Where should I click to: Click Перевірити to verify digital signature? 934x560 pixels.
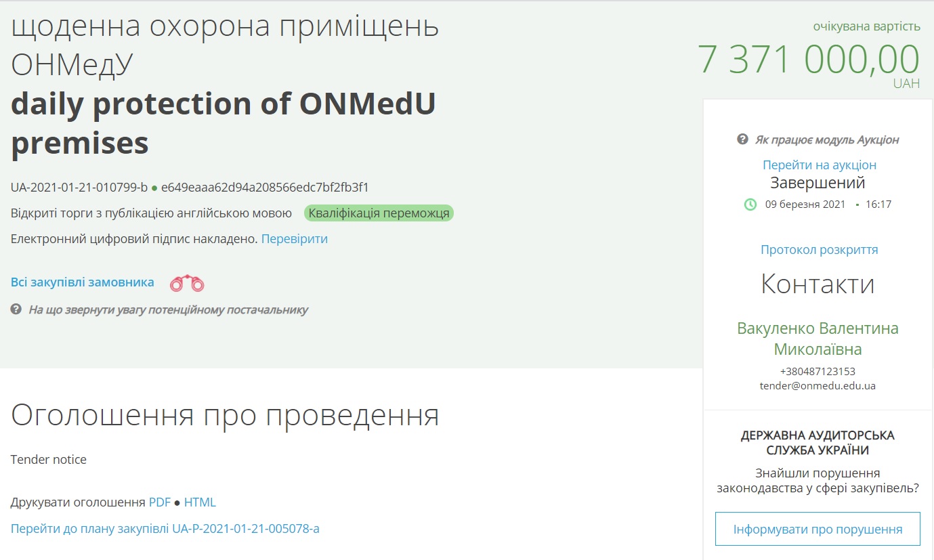tap(295, 238)
